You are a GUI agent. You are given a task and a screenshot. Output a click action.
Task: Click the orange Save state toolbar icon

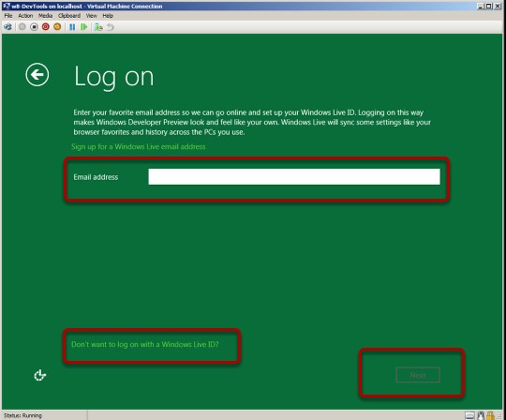[x=57, y=27]
